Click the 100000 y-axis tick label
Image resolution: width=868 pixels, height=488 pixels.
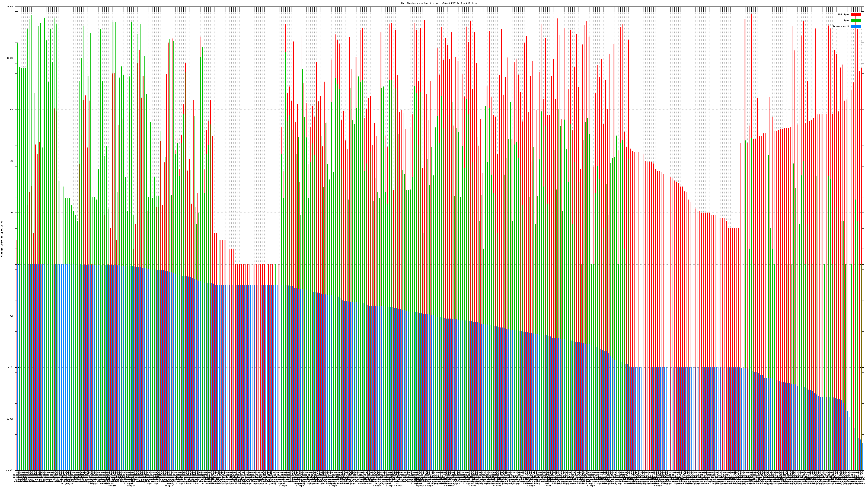coord(10,7)
